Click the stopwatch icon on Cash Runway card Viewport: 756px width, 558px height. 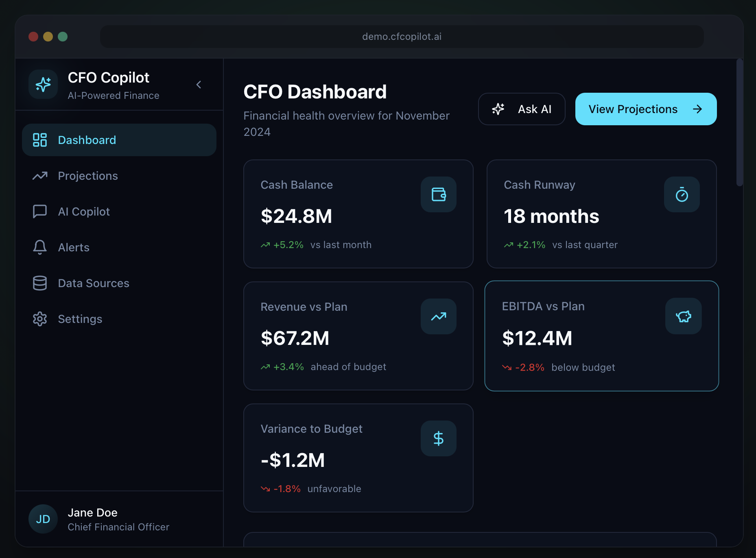[682, 195]
